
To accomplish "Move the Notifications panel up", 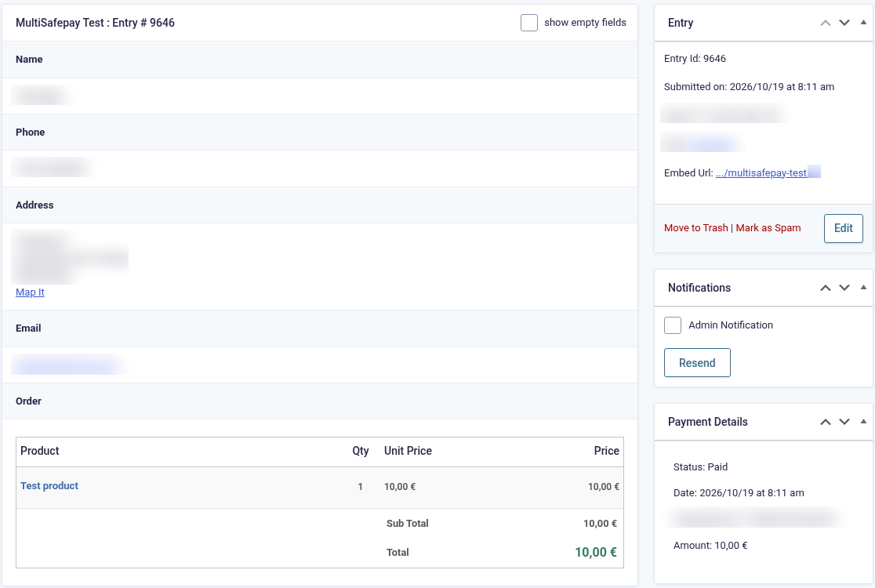I will coord(826,288).
